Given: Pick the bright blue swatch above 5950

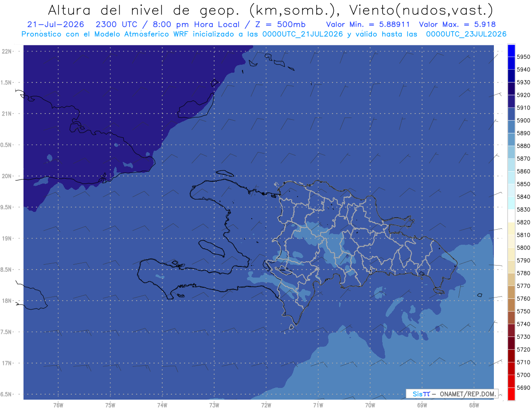Looking at the screenshot, I should (511, 51).
